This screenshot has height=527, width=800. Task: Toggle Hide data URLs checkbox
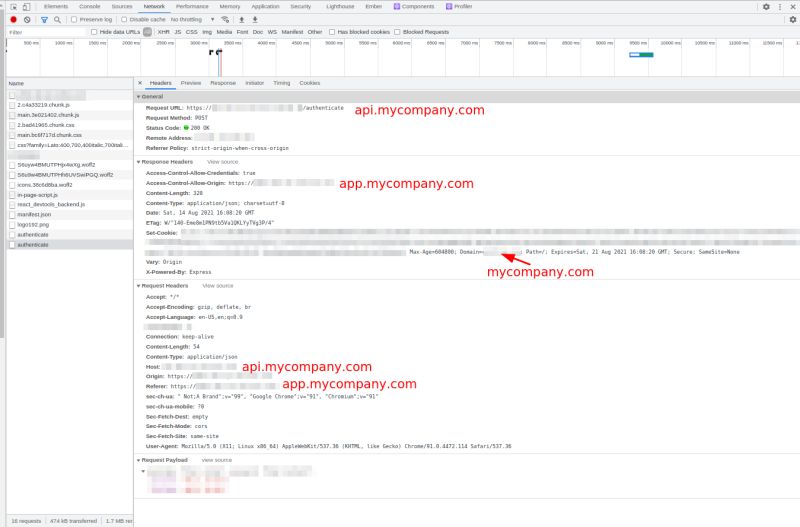94,32
